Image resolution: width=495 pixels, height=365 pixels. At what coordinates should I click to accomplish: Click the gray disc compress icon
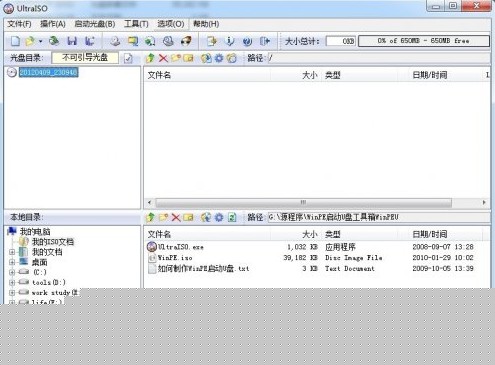pos(168,41)
